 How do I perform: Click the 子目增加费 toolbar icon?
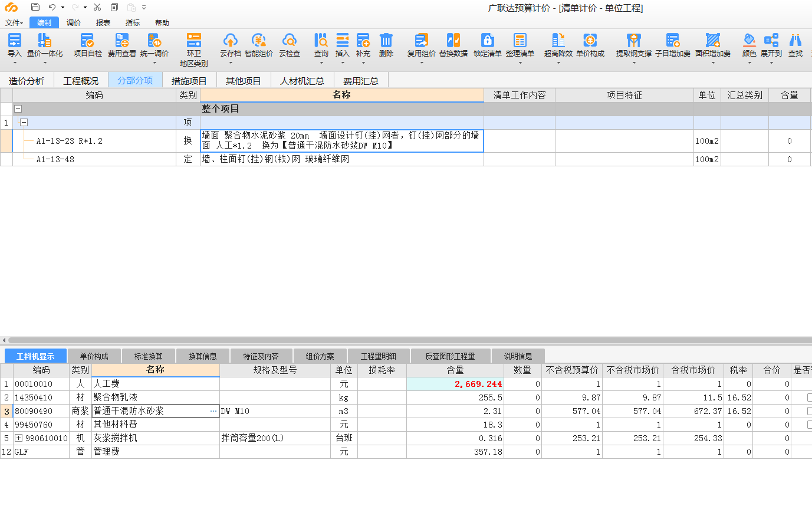[673, 41]
